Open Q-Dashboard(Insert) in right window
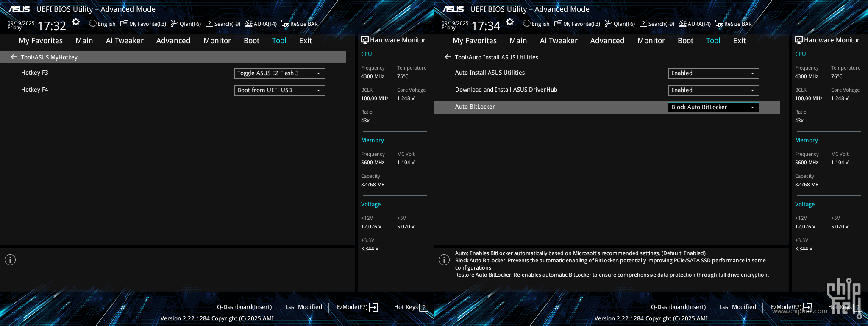The width and height of the screenshot is (868, 326). click(x=679, y=307)
